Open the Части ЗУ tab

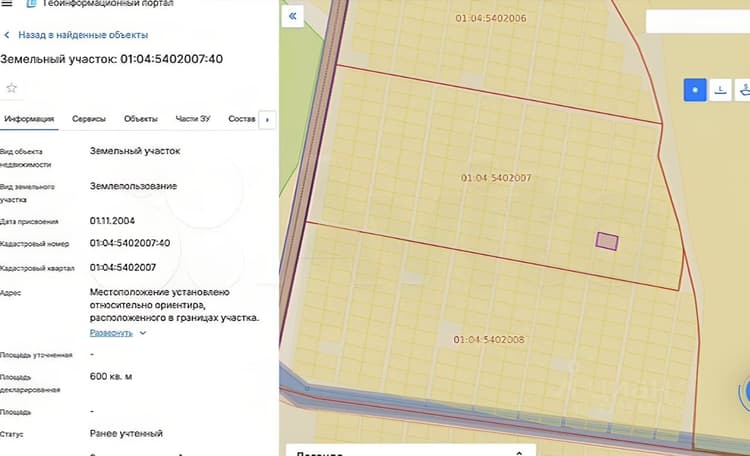[x=193, y=119]
